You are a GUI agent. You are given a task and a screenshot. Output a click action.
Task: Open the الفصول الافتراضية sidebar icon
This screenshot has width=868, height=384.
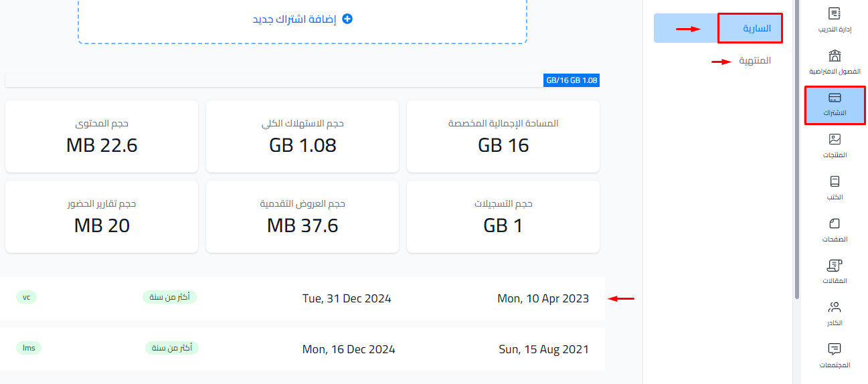(x=834, y=56)
